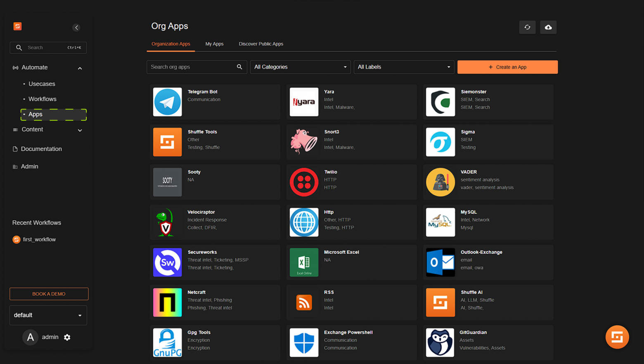Click the admin avatar letter A
Screen dimensions: 644x364
(x=30, y=337)
